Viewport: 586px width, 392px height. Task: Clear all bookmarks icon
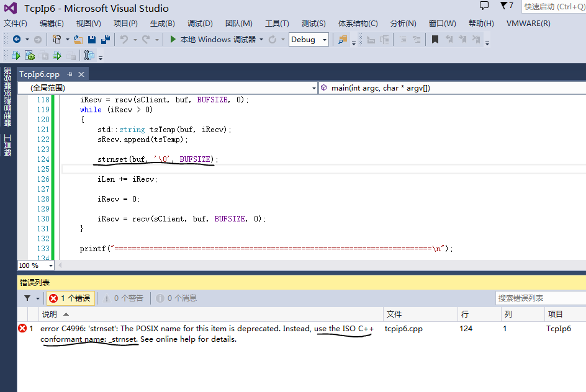pos(476,40)
